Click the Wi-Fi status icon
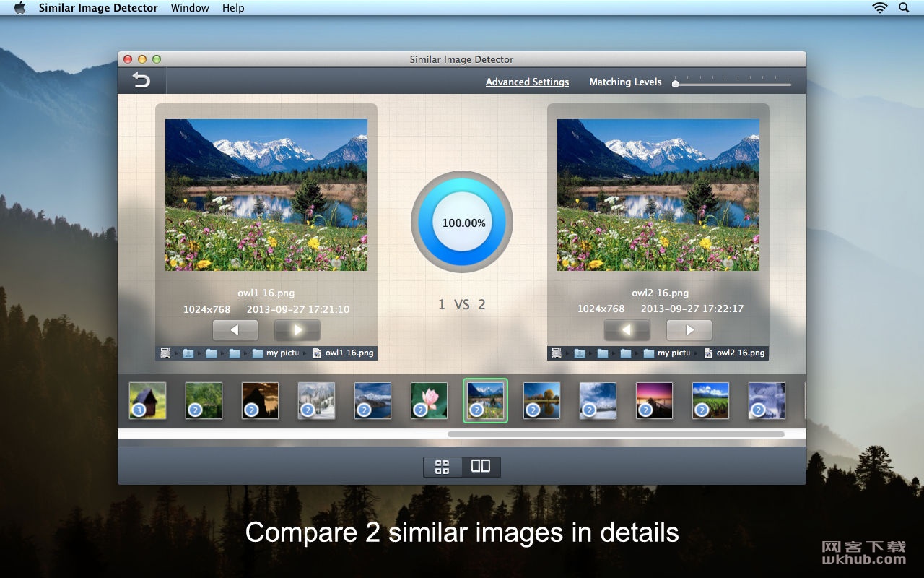This screenshot has height=578, width=924. coord(879,8)
